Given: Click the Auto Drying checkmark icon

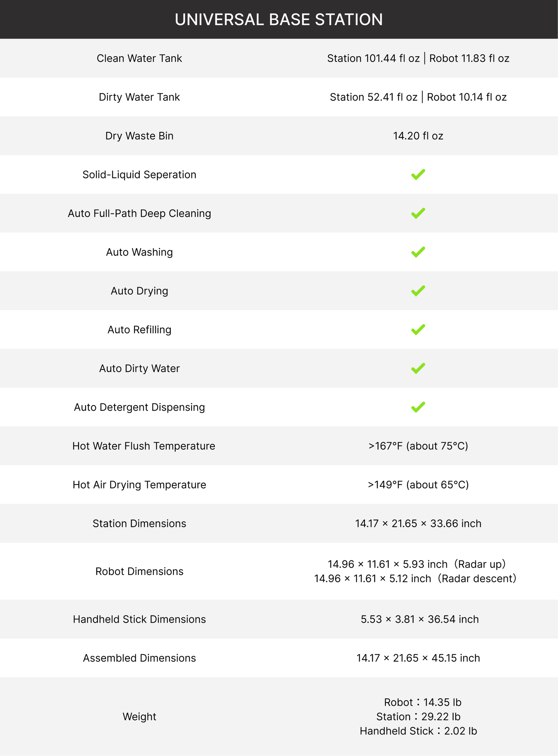Looking at the screenshot, I should pos(418,291).
